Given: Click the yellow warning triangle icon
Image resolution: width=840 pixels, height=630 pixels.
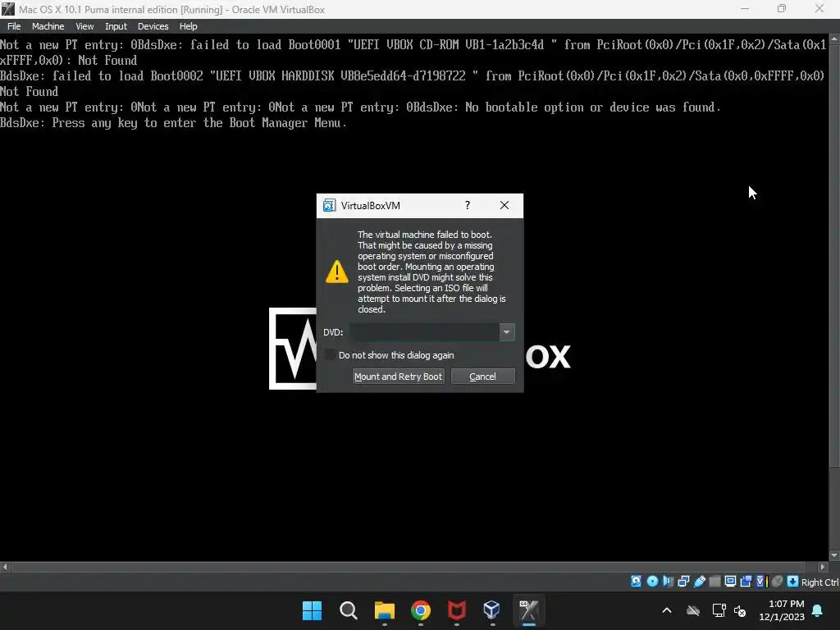Looking at the screenshot, I should [337, 272].
